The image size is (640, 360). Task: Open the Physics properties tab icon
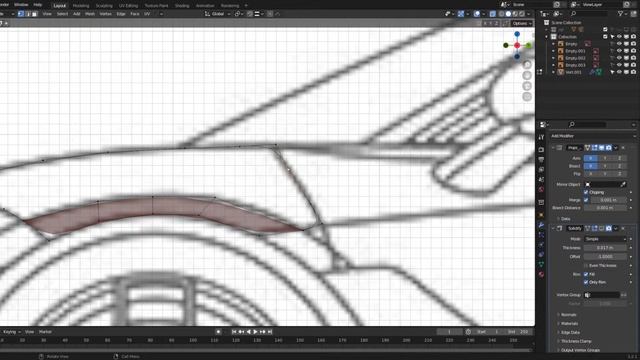(x=541, y=244)
